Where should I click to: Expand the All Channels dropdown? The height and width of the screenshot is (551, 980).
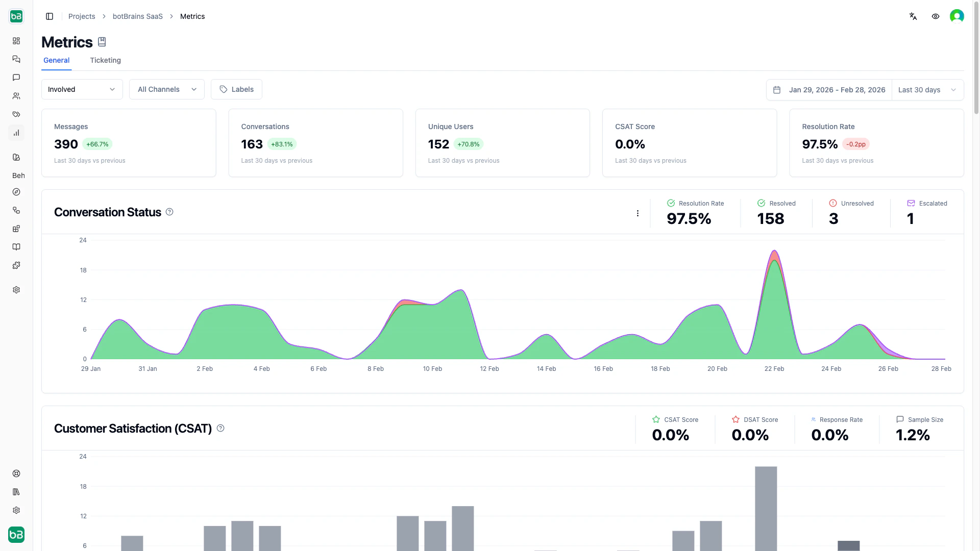(166, 89)
